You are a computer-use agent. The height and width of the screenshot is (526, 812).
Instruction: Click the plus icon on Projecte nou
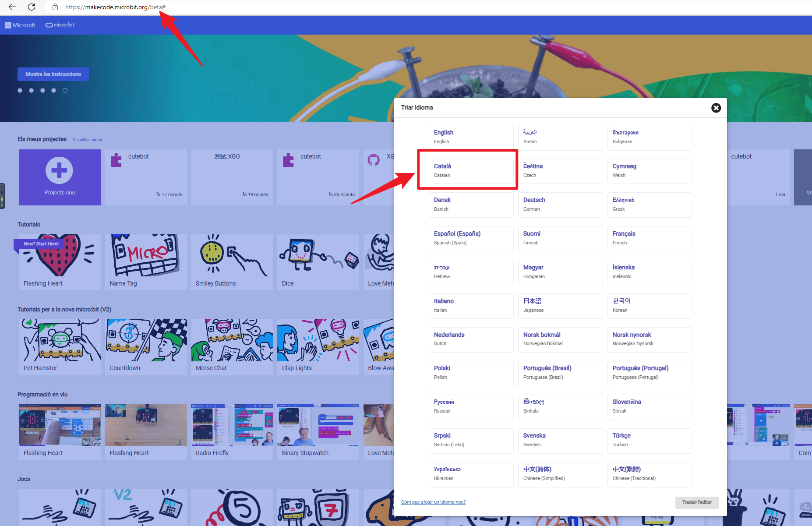pos(60,171)
